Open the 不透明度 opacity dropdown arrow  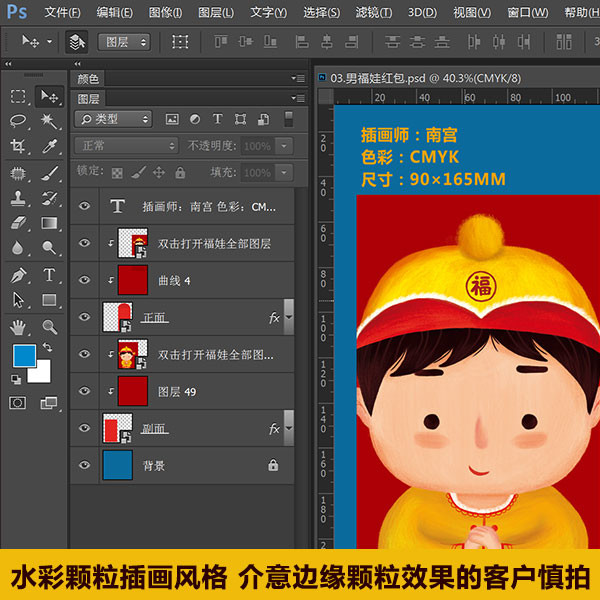point(284,146)
